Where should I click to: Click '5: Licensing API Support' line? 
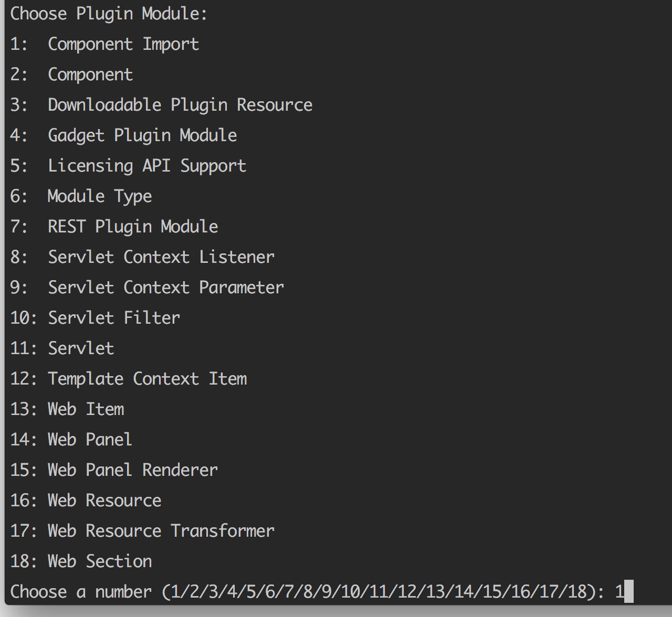(128, 166)
